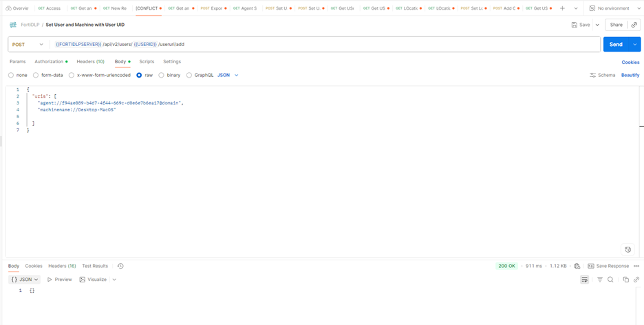This screenshot has height=325, width=644.
Task: Switch to Headers (10) request tab
Action: [x=90, y=62]
